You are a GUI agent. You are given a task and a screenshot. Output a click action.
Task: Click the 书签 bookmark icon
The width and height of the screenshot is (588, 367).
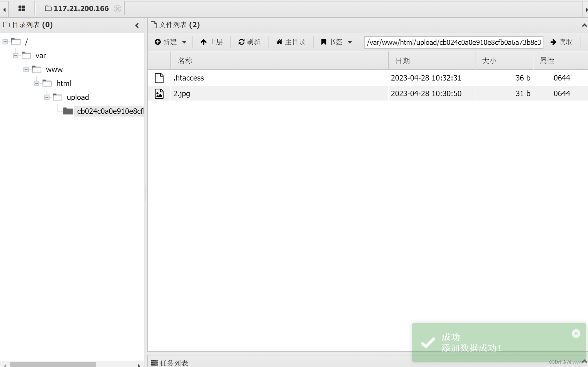(x=324, y=42)
